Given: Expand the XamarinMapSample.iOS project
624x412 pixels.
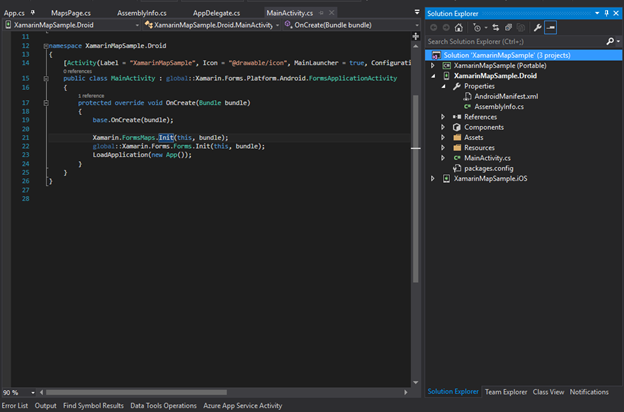Looking at the screenshot, I should point(433,178).
